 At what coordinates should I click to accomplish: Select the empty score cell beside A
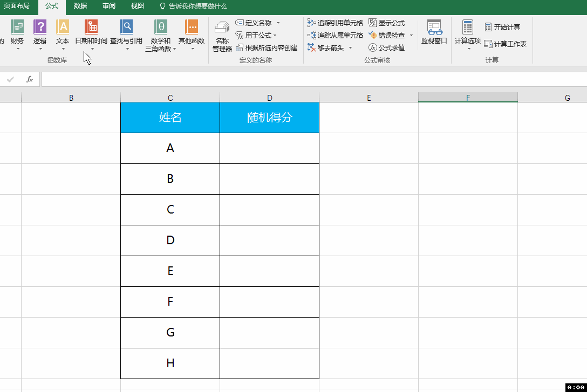(270, 148)
